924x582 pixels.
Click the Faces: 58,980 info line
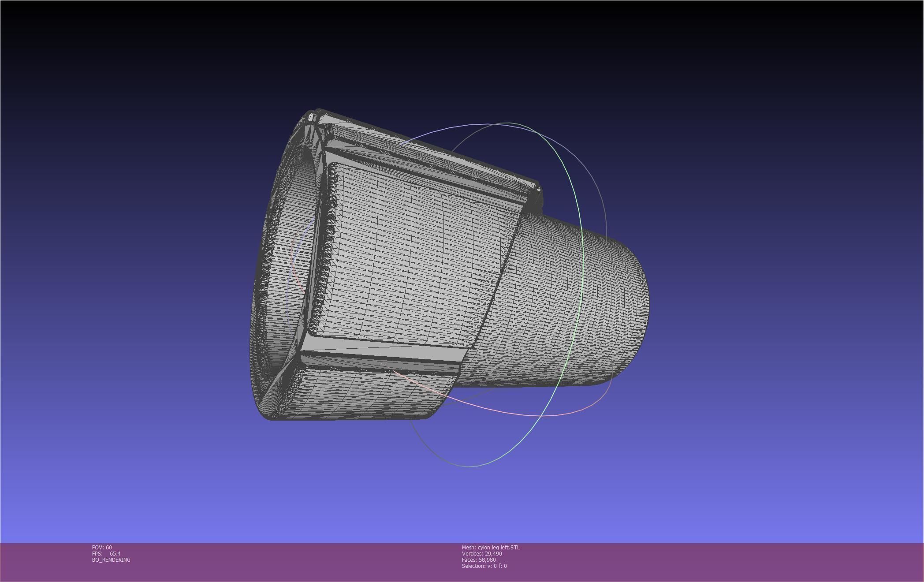[x=479, y=560]
